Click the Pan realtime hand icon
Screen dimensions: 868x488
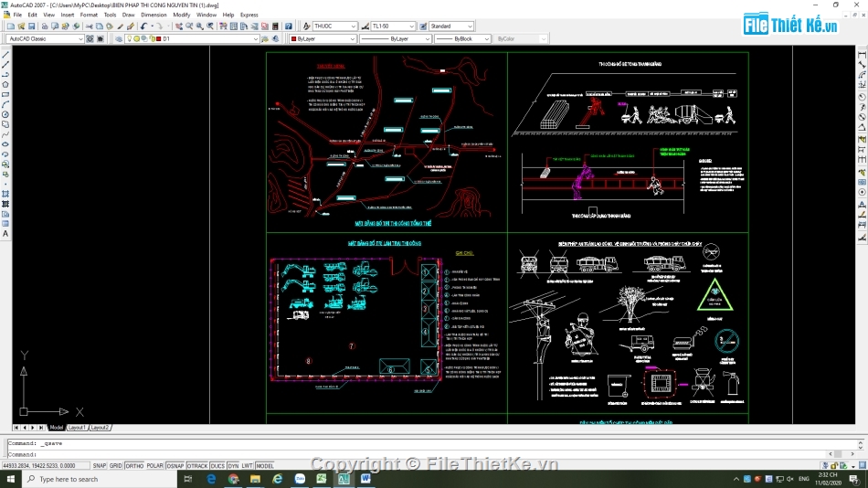point(179,26)
